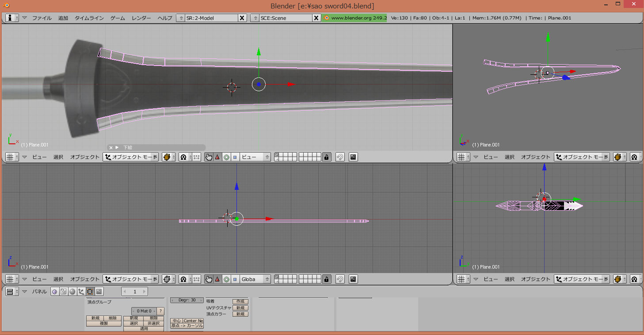The image size is (644, 335).
Task: Toggle layer lock icon in bottom-left view header
Action: click(327, 279)
